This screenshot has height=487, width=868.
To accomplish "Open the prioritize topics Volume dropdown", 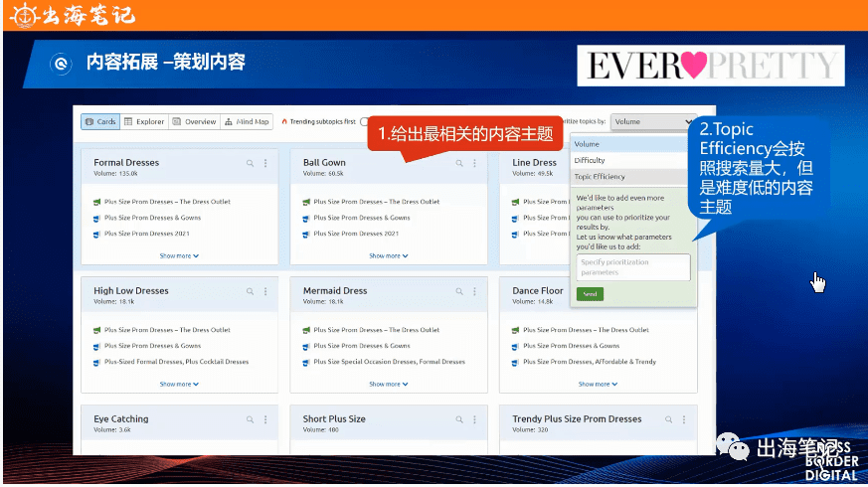I will (x=652, y=121).
